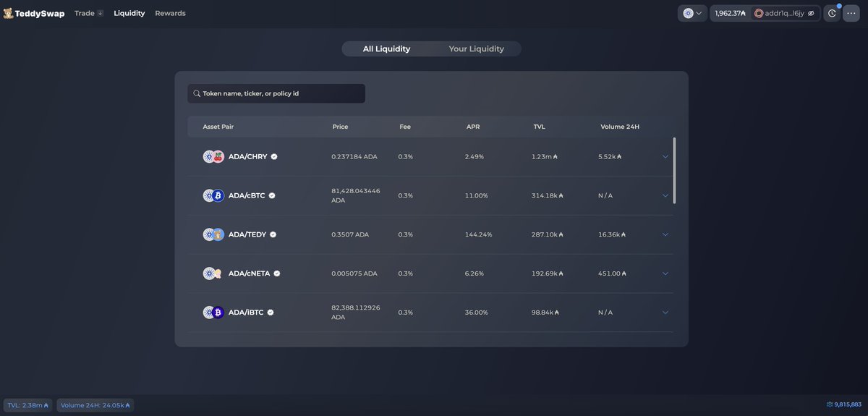Viewport: 868px width, 416px height.
Task: Click ADA/CHRY verified badge
Action: [274, 156]
